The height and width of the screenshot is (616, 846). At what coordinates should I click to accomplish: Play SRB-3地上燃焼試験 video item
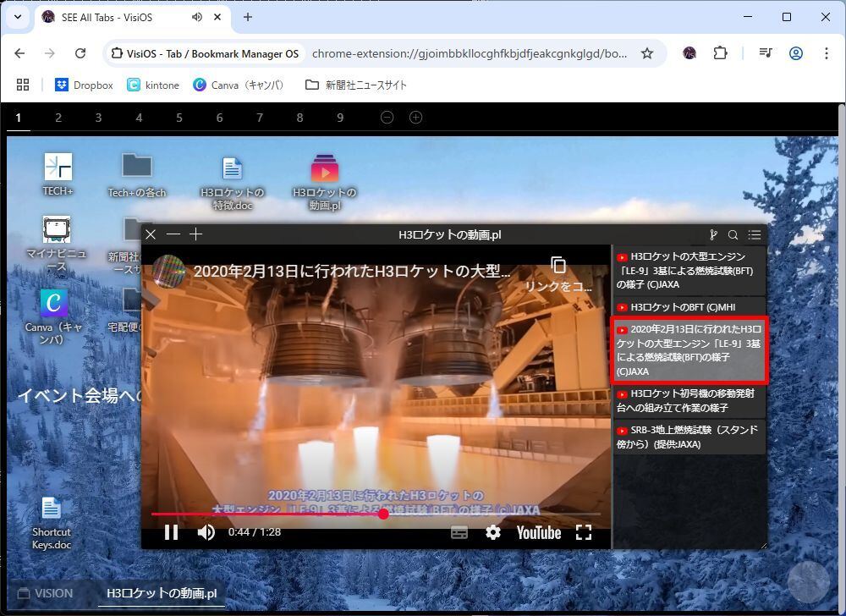pyautogui.click(x=689, y=437)
